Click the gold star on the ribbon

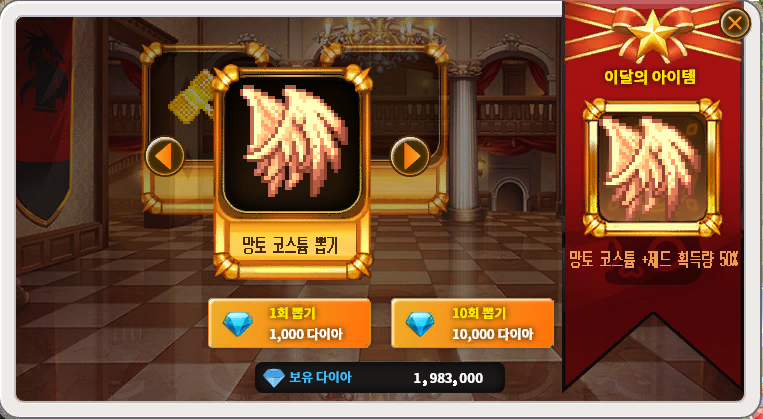click(x=652, y=33)
